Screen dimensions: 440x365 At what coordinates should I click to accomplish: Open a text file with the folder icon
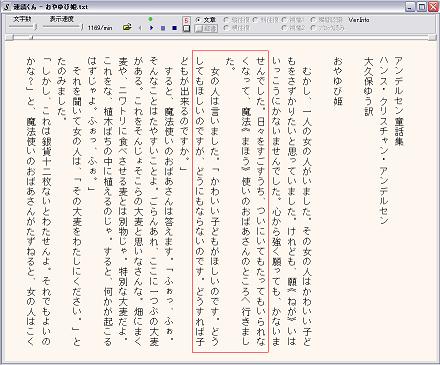[127, 28]
